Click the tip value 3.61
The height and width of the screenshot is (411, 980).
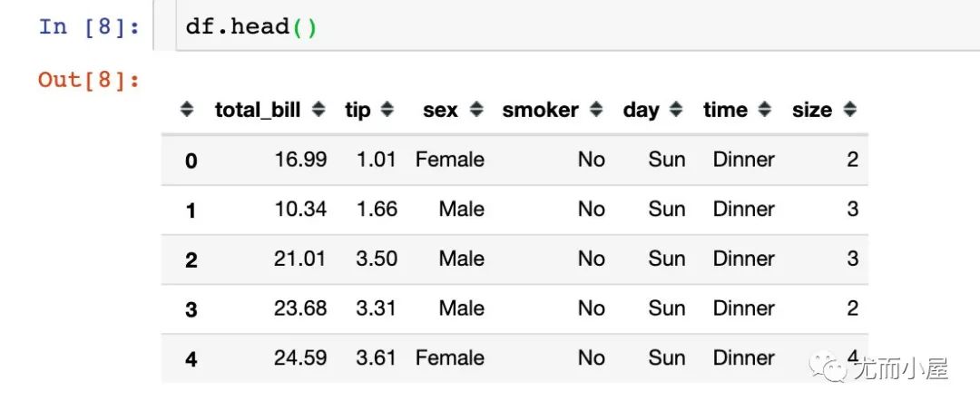point(376,357)
